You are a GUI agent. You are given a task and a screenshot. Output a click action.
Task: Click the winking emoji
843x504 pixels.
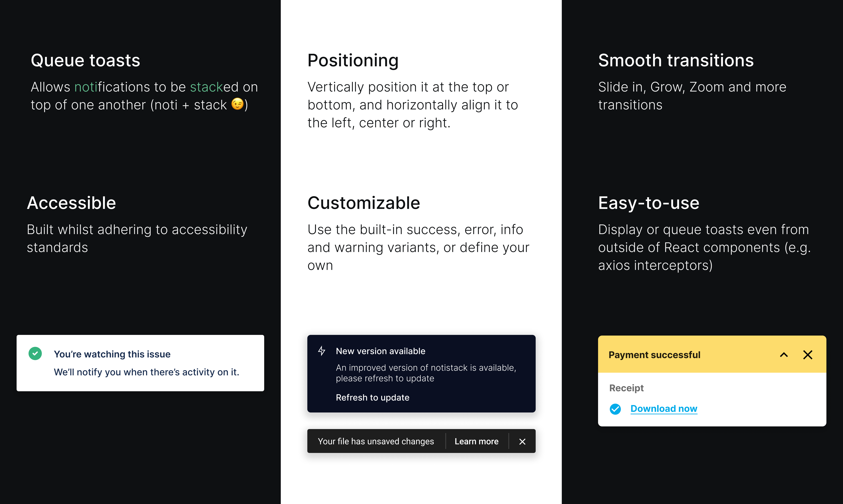click(x=237, y=104)
